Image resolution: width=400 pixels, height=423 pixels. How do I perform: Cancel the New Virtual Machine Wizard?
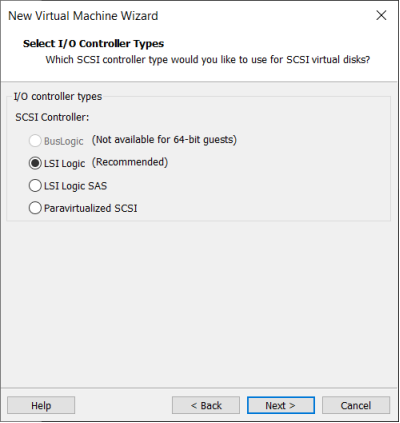(x=356, y=405)
